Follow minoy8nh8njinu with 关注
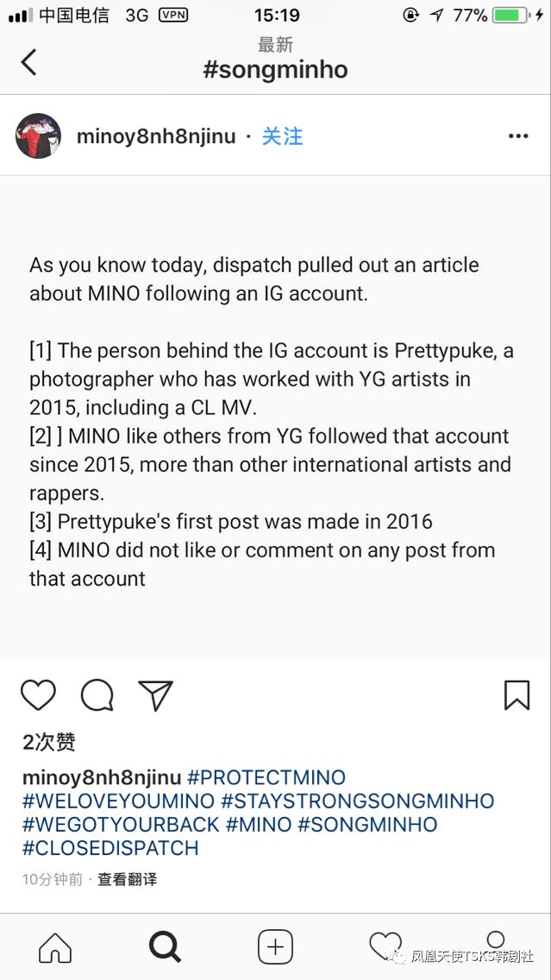 tap(283, 136)
